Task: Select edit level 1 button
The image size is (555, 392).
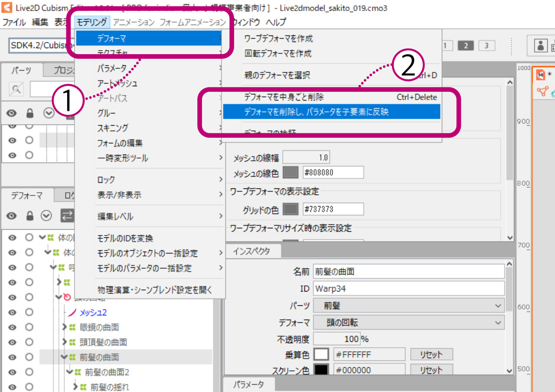Action: tap(447, 45)
